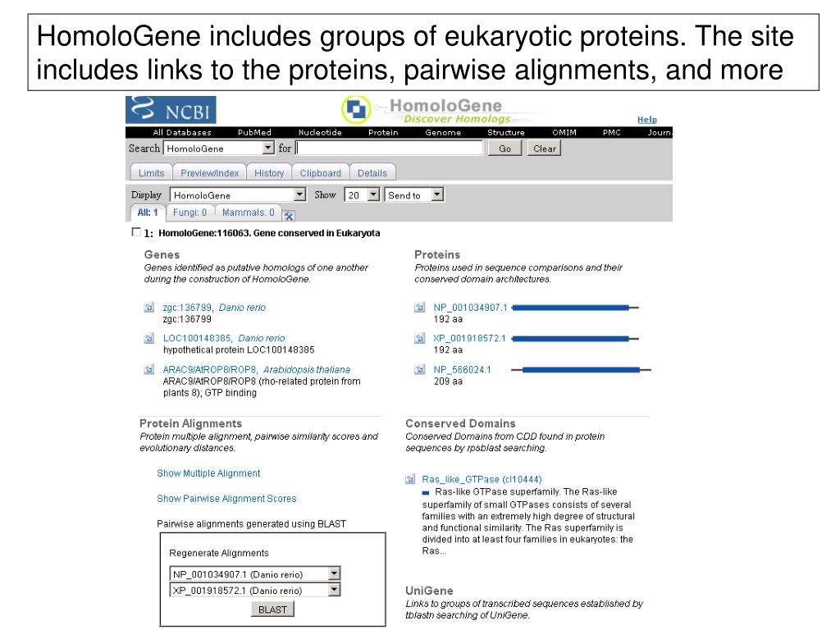This screenshot has height=630, width=840.
Task: Click the NP_566024.1 domain architecture bar
Action: point(582,370)
